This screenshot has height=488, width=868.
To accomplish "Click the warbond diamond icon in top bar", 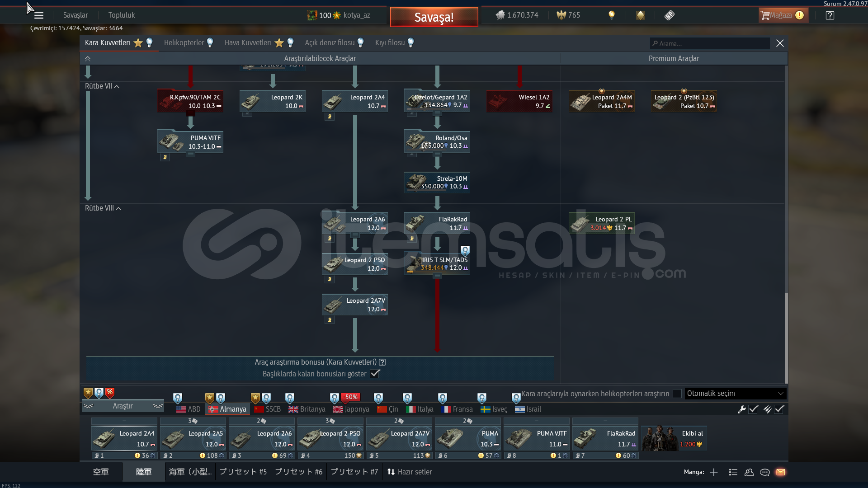I will (641, 15).
